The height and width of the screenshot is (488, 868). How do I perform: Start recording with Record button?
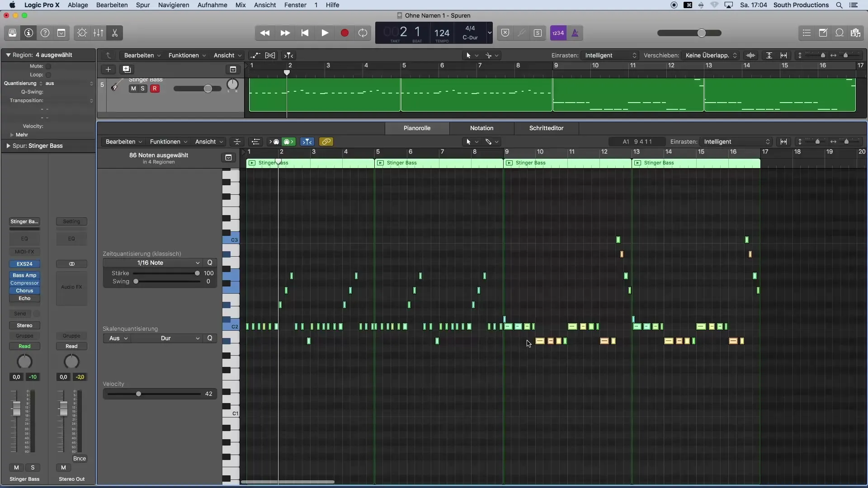[x=344, y=33]
